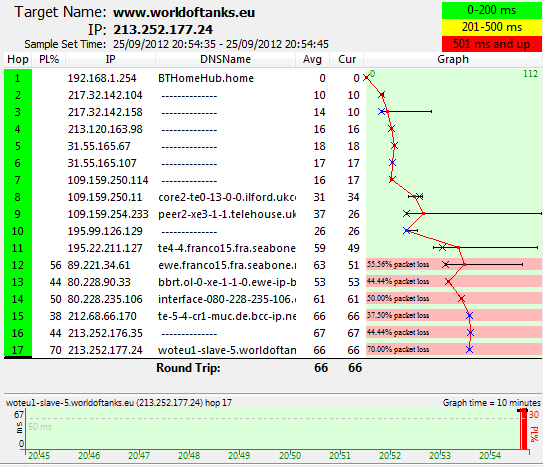Click target name www.worldoftanks.eu
Viewport: 543px width, 467px height.
tap(184, 12)
